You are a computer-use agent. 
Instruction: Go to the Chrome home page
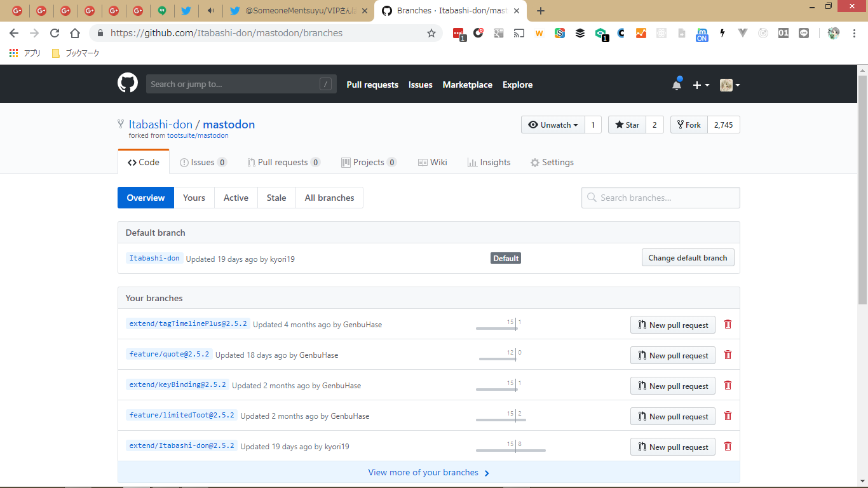tap(75, 33)
